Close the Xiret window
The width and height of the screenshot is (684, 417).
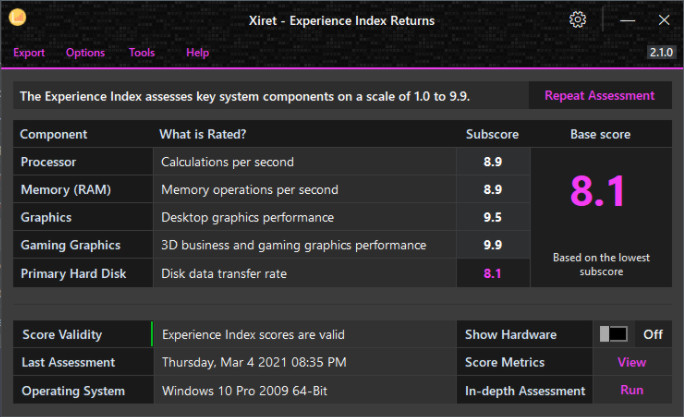point(664,20)
